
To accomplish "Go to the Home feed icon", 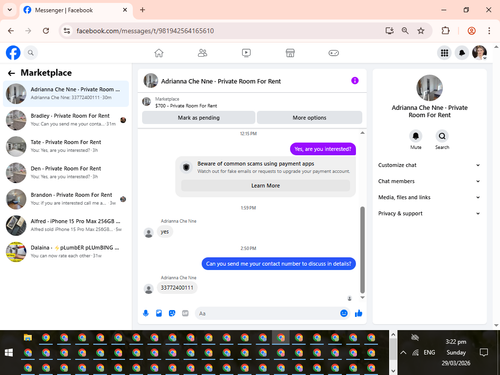I will [159, 53].
